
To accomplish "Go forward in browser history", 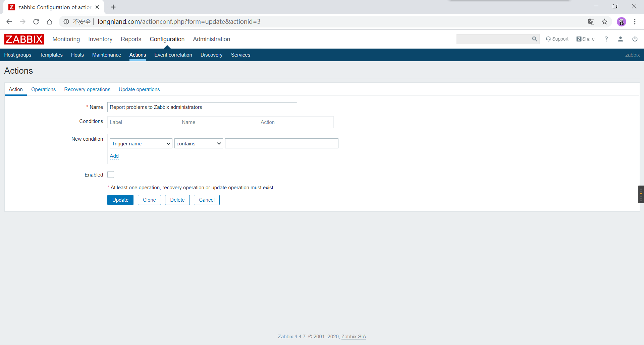I will [22, 22].
